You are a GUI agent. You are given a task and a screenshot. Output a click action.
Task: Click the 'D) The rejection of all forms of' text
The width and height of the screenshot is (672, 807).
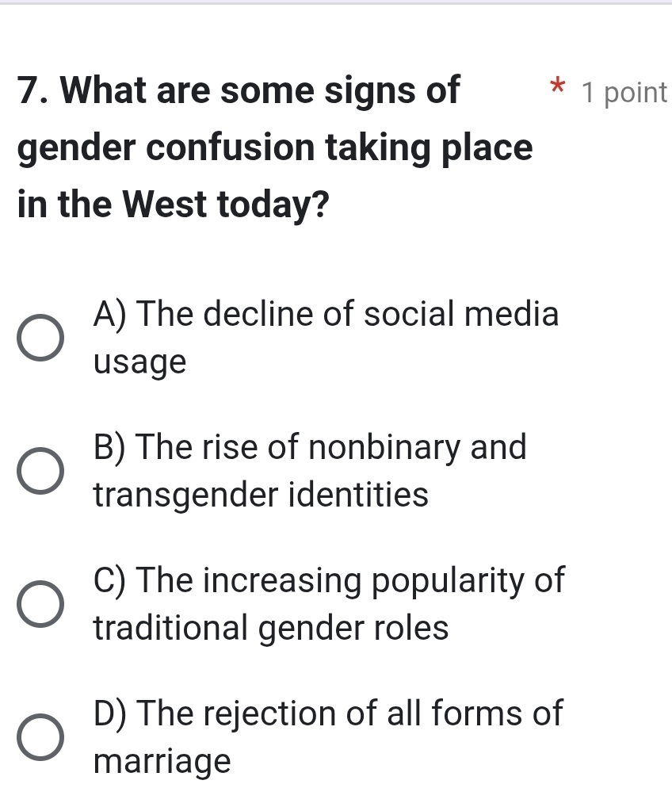pyautogui.click(x=327, y=712)
